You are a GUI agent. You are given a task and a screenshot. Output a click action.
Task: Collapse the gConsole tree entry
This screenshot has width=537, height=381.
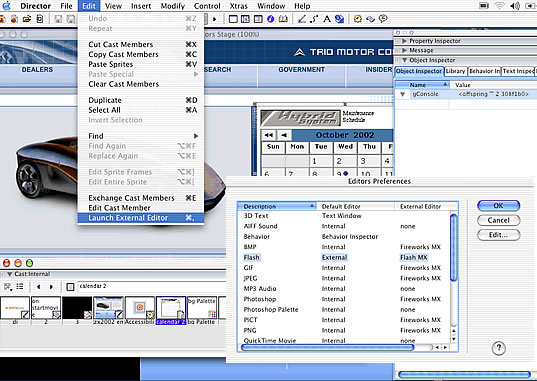tap(403, 94)
